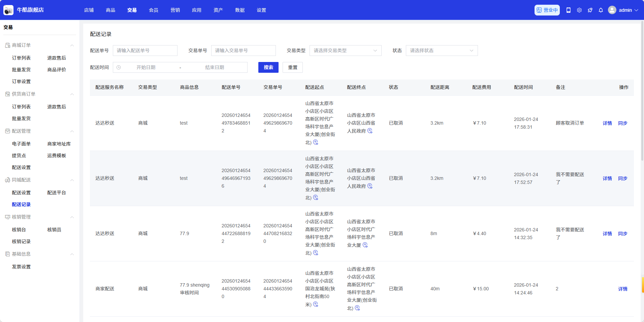Image resolution: width=644 pixels, height=322 pixels.
Task: Open 详情 for the 商家配送 record
Action: coord(622,289)
